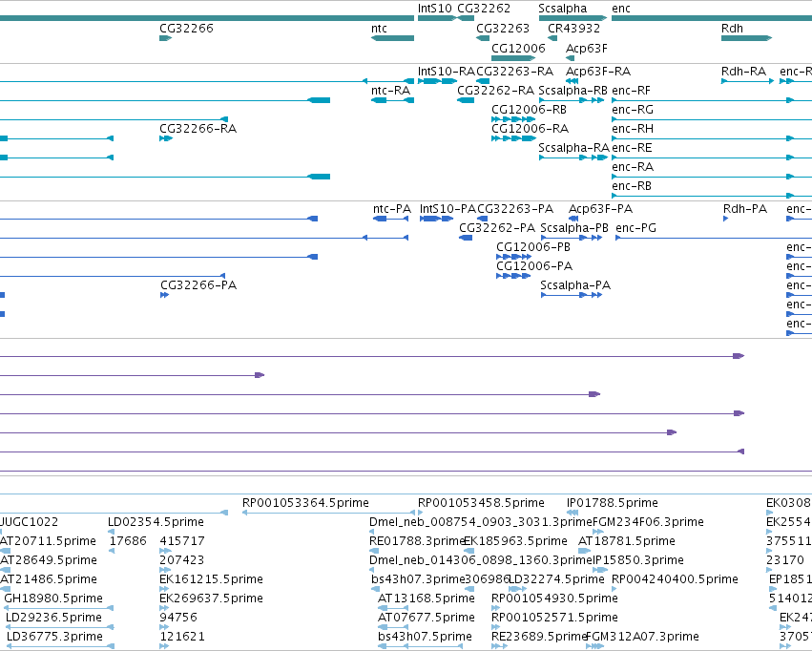Select the ntc gene feature label
Viewport: 812px width, 651px height.
click(379, 29)
